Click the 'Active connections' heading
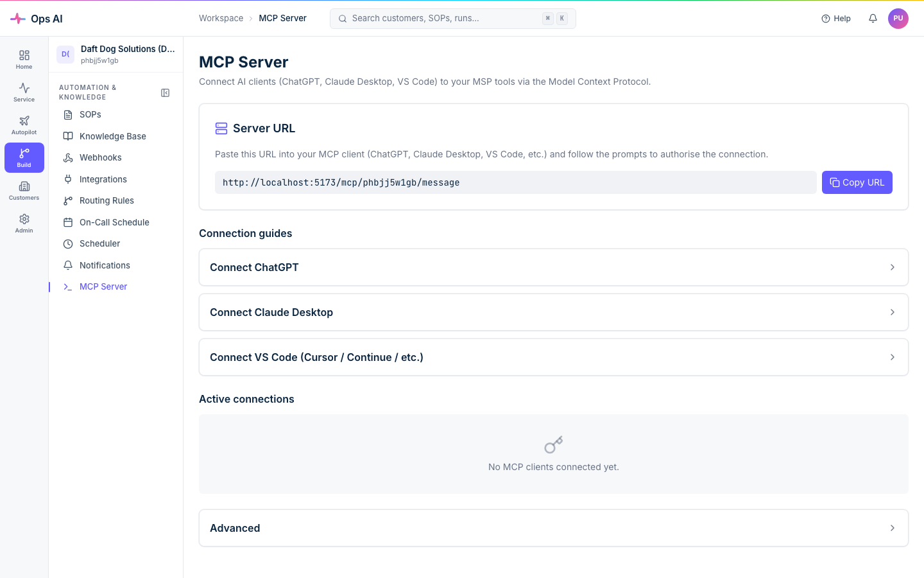 246,399
